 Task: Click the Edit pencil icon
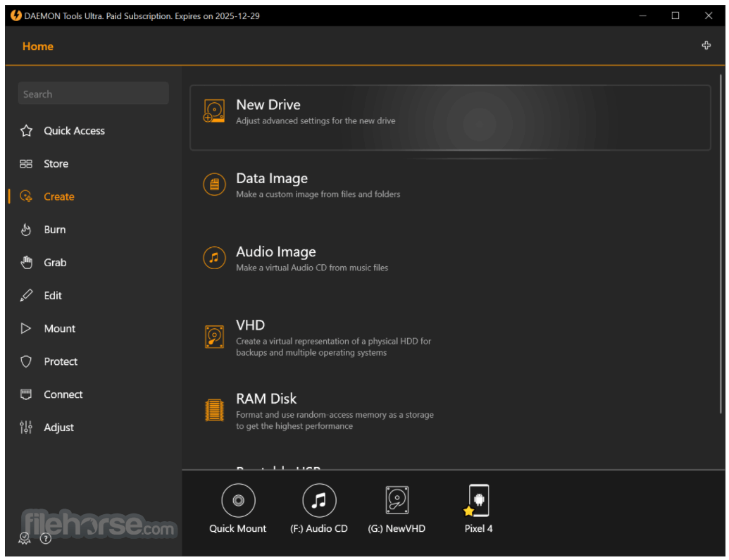tap(26, 295)
